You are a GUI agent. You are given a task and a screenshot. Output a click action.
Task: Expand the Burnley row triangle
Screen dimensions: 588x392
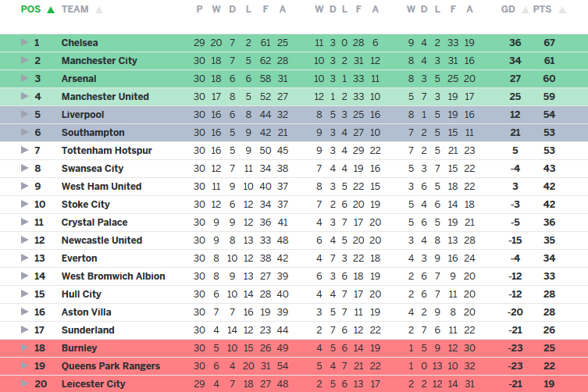[x=24, y=347]
